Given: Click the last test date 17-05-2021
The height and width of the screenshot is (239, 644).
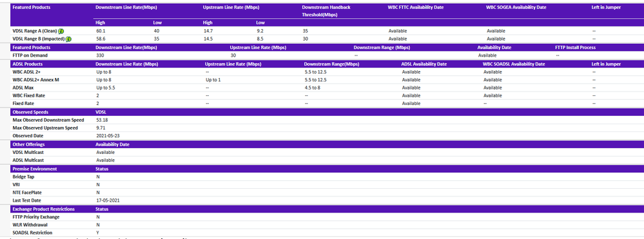Looking at the screenshot, I should click(x=108, y=200).
